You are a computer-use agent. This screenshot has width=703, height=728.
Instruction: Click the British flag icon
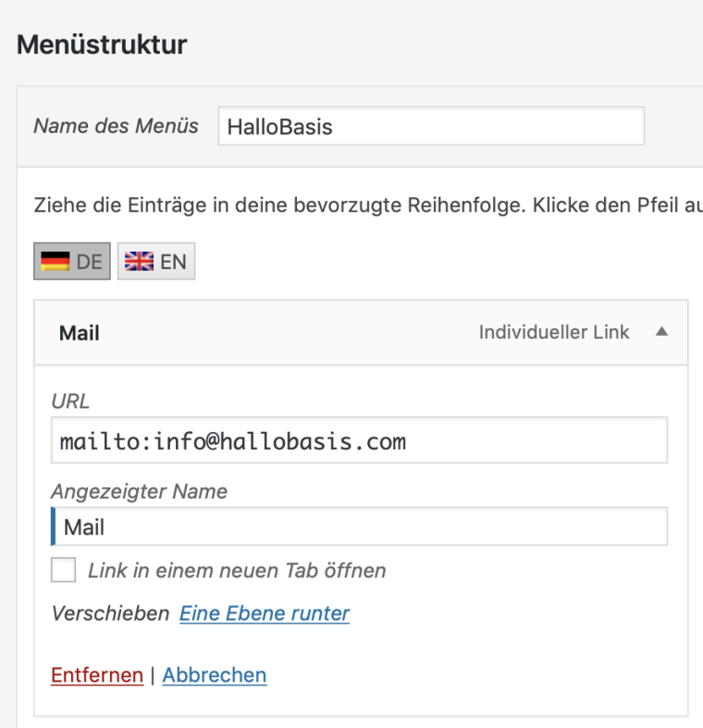140,262
